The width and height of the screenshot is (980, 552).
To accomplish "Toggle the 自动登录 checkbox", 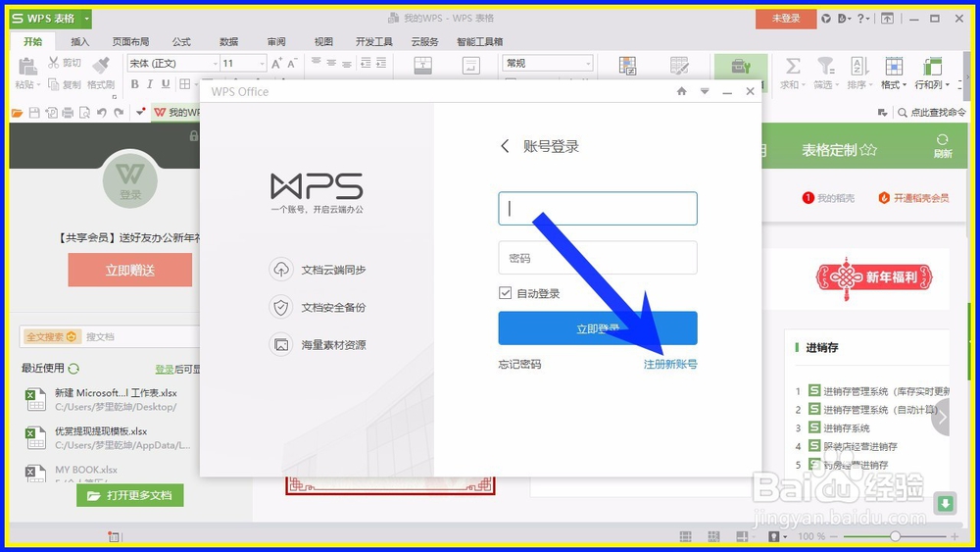I will coord(505,292).
